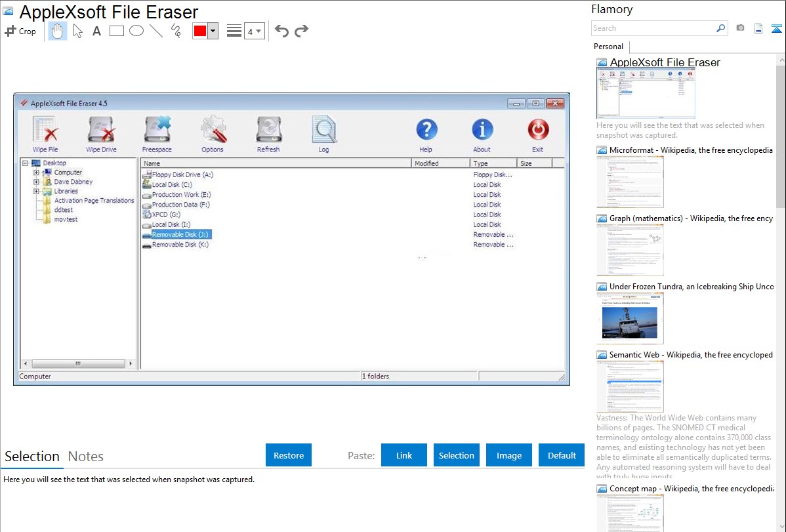This screenshot has width=786, height=532.
Task: Switch to the Selection tab
Action: point(32,457)
